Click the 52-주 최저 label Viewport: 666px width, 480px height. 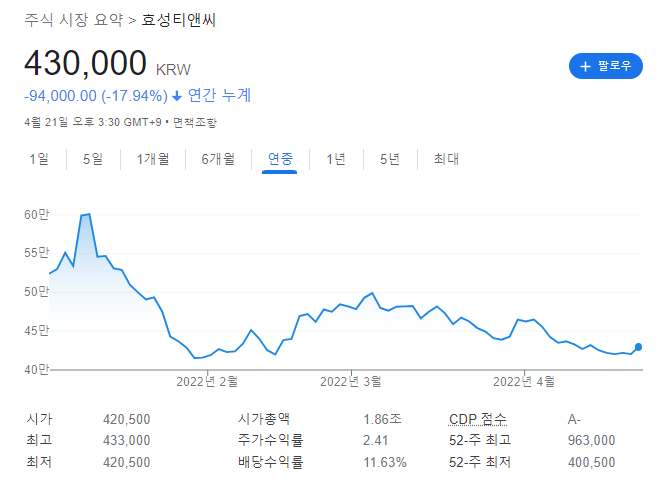pyautogui.click(x=480, y=462)
